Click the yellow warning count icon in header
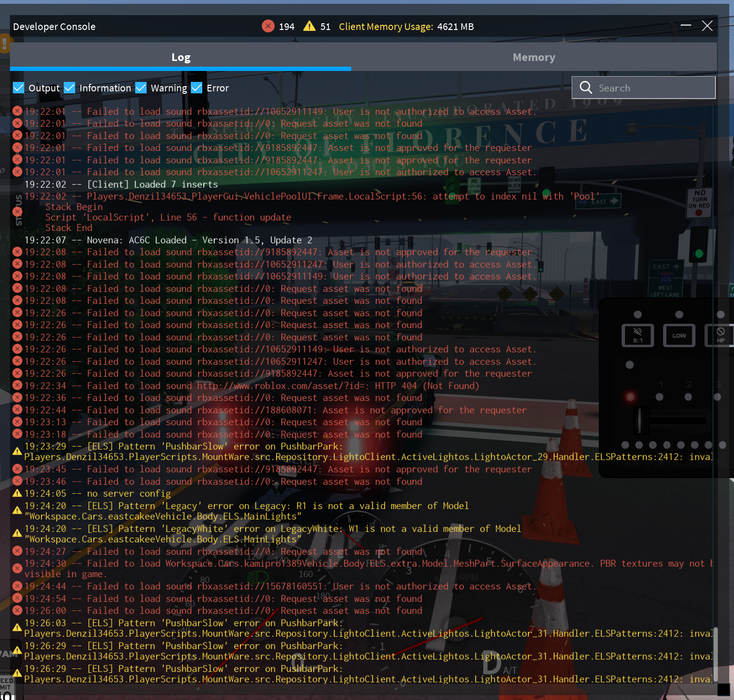This screenshot has width=734, height=700. tap(309, 26)
